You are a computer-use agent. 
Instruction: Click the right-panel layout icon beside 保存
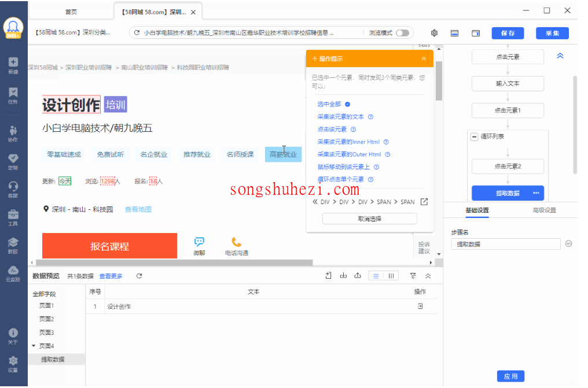tap(476, 34)
